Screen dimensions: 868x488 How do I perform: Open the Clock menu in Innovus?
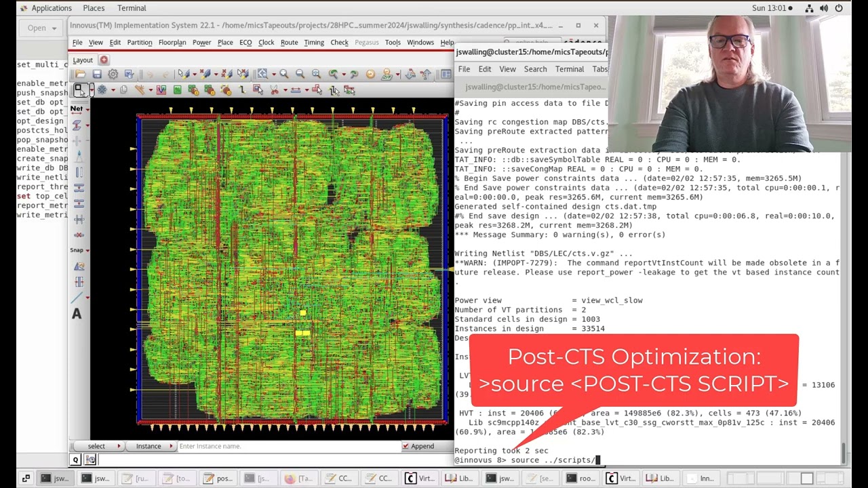tap(266, 42)
